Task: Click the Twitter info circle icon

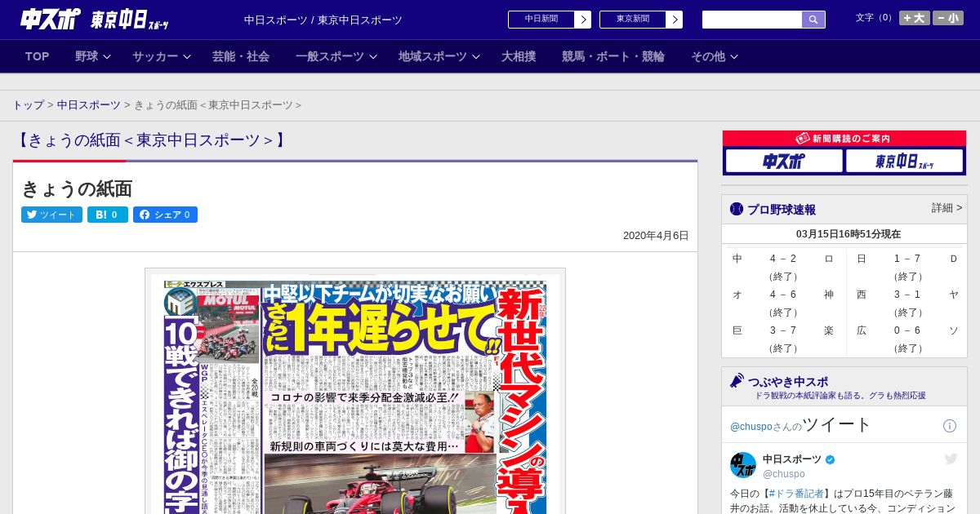Action: pyautogui.click(x=950, y=426)
